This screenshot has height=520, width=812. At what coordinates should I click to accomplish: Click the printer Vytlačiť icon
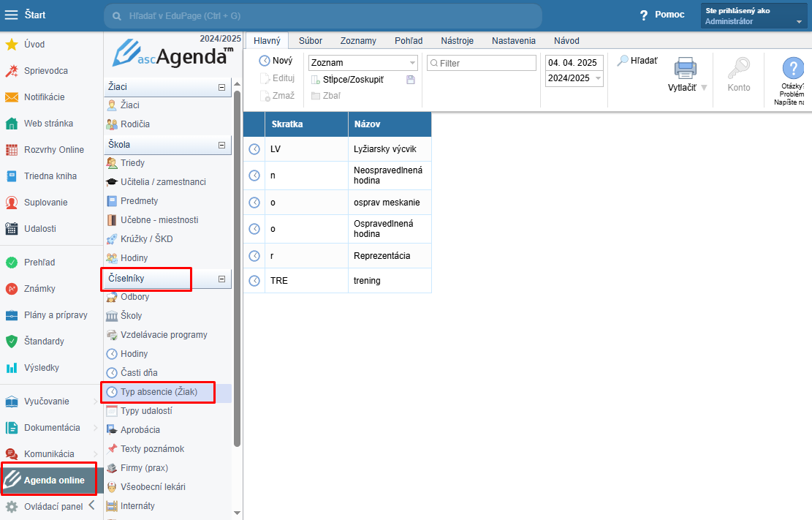[x=685, y=68]
